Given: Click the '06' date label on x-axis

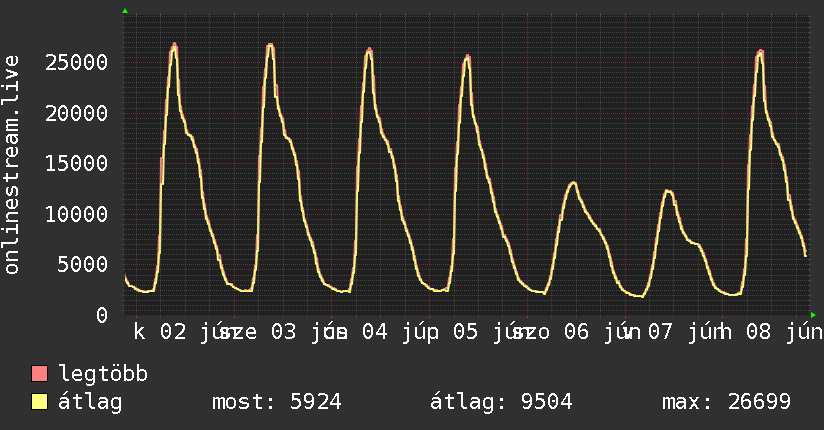Looking at the screenshot, I should 576,332.
